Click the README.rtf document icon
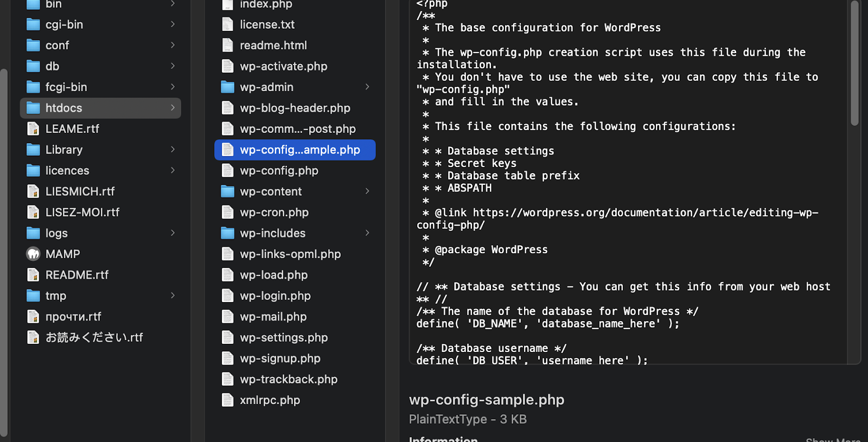868x442 pixels. [x=33, y=275]
